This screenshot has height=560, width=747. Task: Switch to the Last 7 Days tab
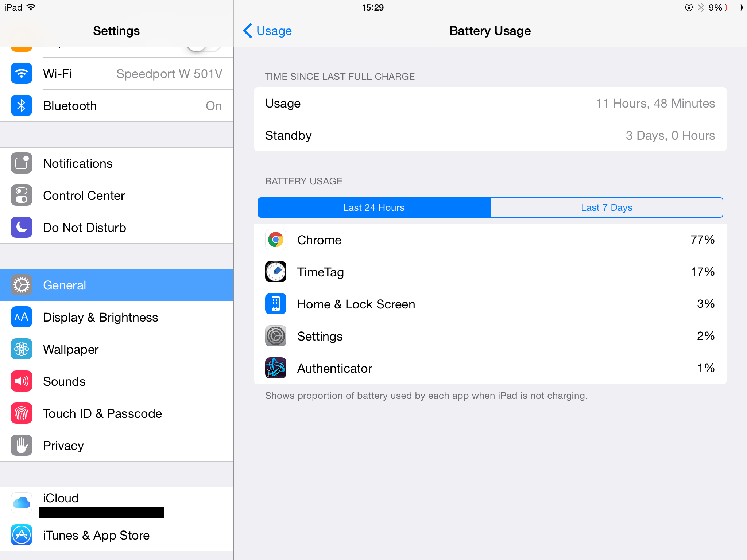pyautogui.click(x=607, y=207)
